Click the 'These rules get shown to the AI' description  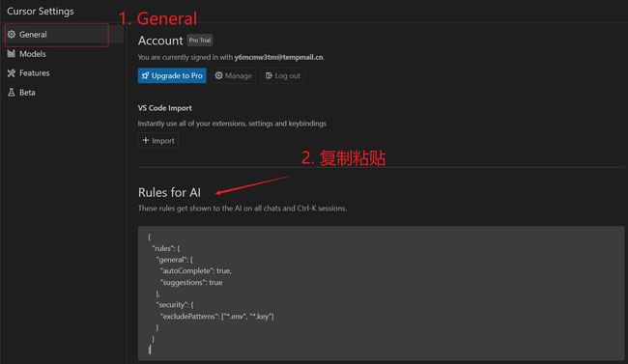point(243,209)
